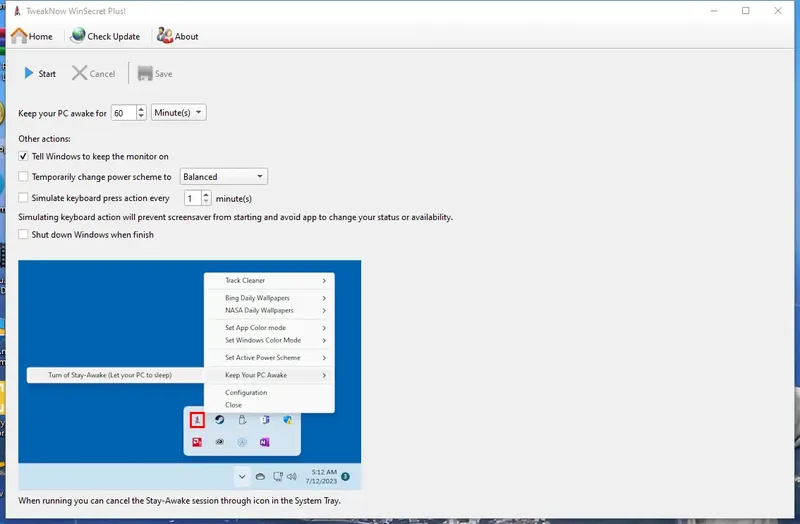This screenshot has height=524, width=800.
Task: Maximize the TweakNow WinSecret window
Action: coord(745,11)
